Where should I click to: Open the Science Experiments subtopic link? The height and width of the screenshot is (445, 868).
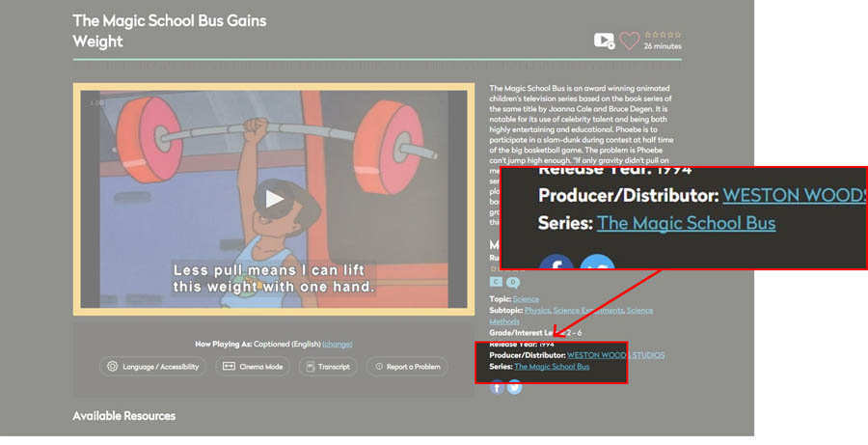tap(588, 310)
